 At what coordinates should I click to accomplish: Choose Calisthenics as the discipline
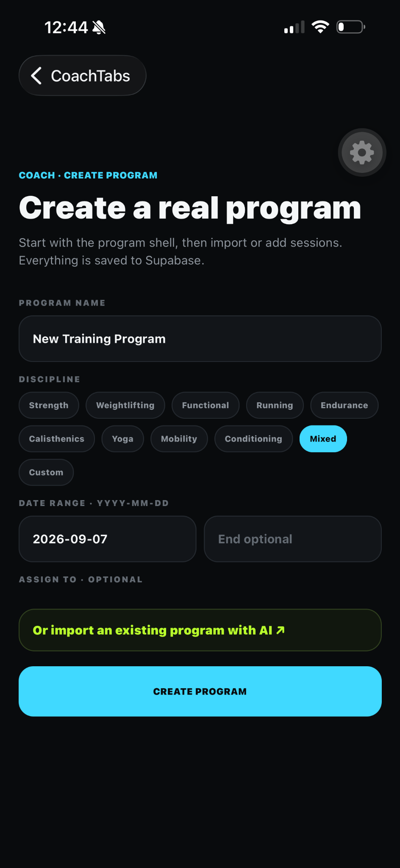[57, 439]
